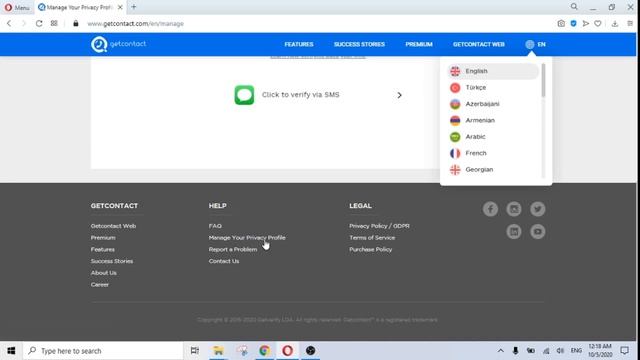This screenshot has width=640, height=360.
Task: Open Manage Your Privacy Profile link
Action: point(247,238)
